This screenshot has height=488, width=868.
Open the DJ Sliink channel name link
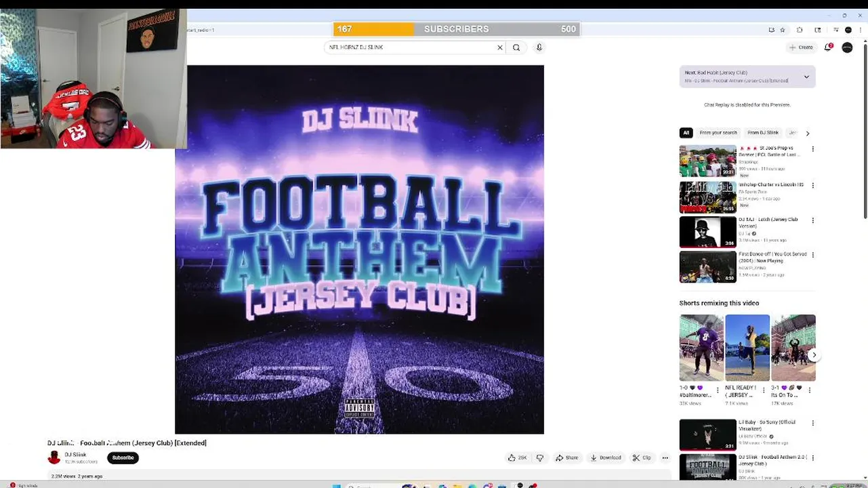pyautogui.click(x=75, y=455)
